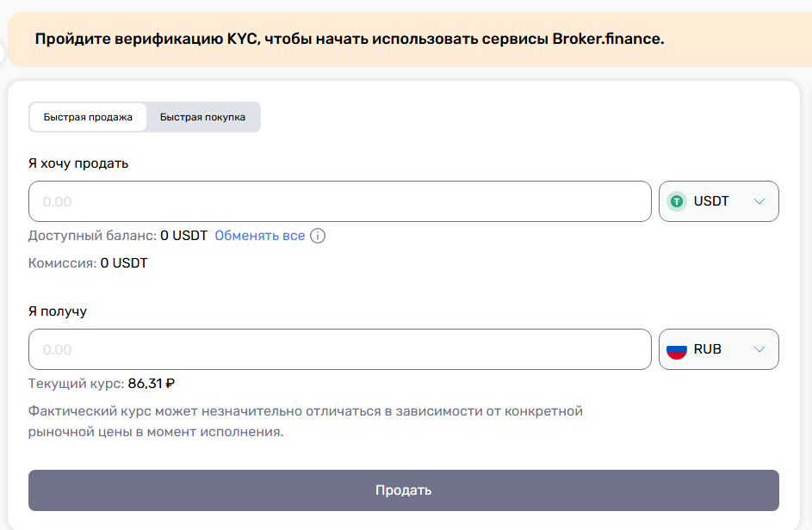Image resolution: width=812 pixels, height=530 pixels.
Task: Click the Russian flag icon beside RUB
Action: (x=676, y=349)
